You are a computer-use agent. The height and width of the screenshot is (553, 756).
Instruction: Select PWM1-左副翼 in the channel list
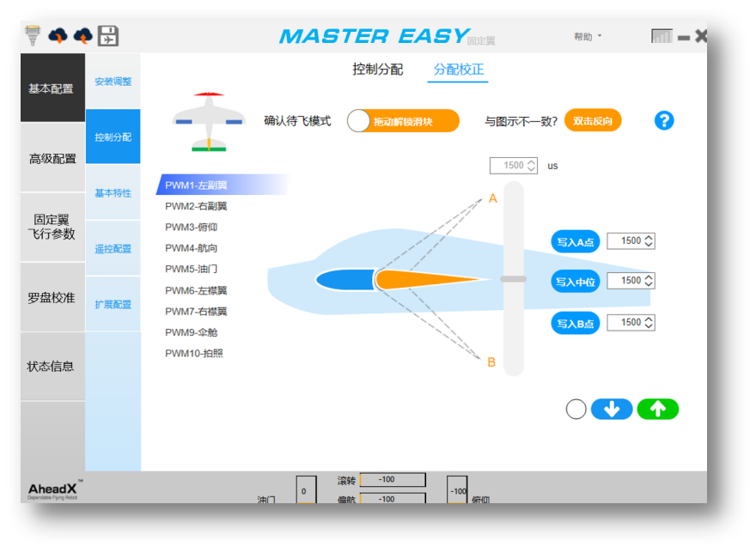pos(223,185)
